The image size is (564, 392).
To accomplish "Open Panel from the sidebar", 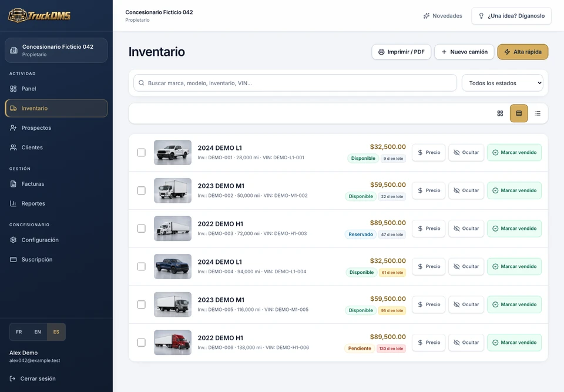I will [56, 89].
